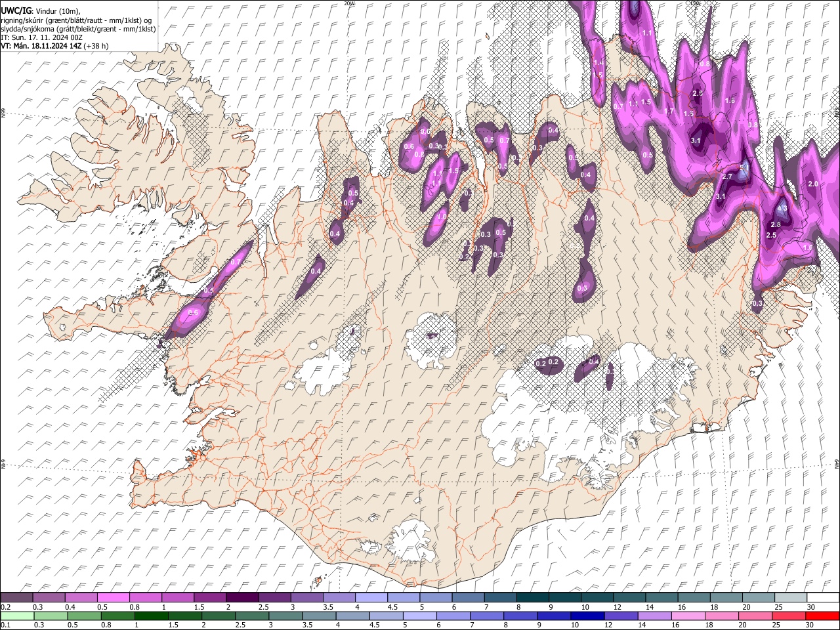
Task: Click the 4.3 precipitation value on the map
Action: point(782,208)
